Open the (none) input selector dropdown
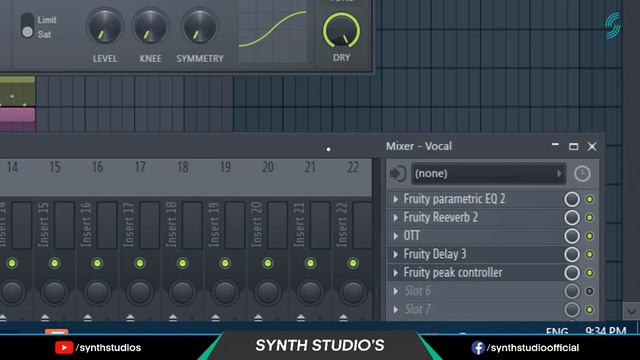 (488, 173)
